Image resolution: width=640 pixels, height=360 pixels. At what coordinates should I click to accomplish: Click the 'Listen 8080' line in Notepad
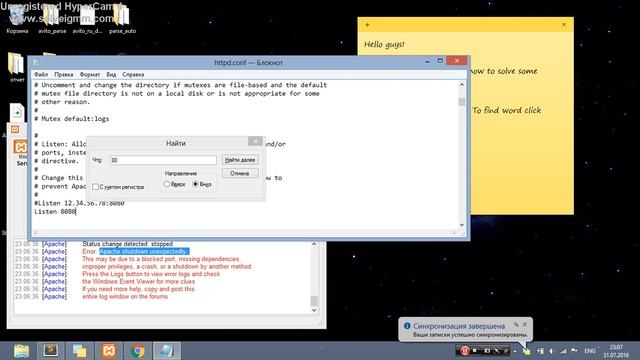click(x=55, y=211)
